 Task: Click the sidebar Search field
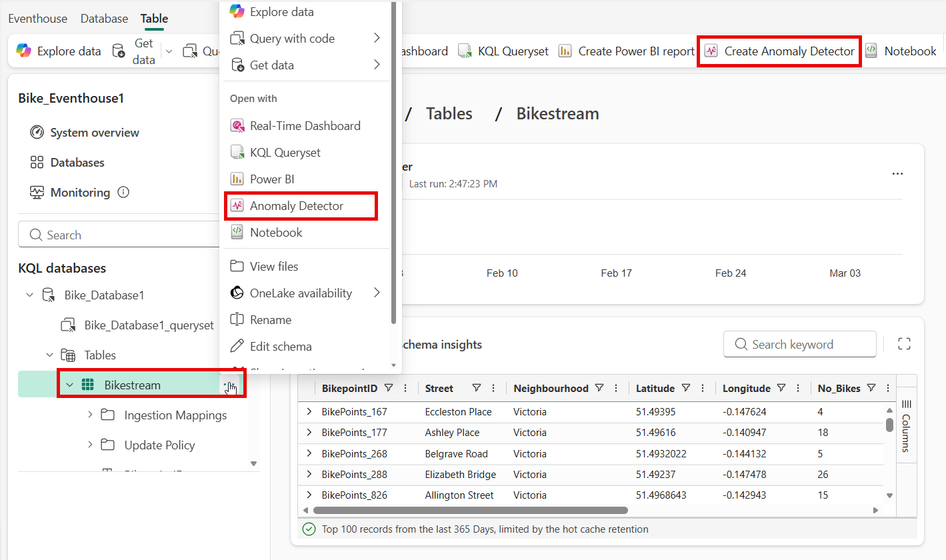119,235
